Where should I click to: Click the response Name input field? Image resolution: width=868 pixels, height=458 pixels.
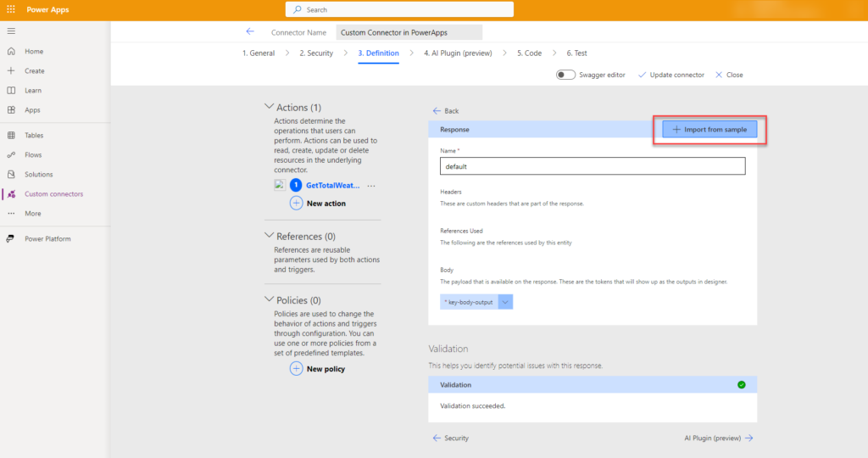tap(592, 167)
